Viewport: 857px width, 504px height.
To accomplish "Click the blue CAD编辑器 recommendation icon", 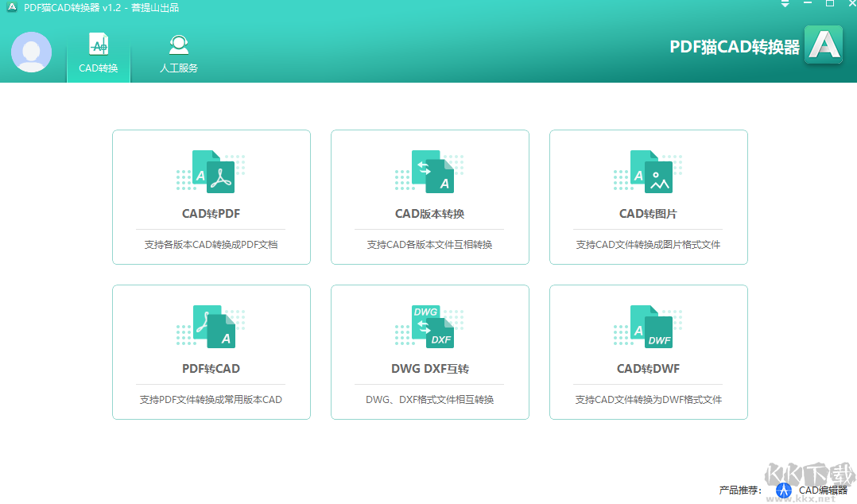I will click(783, 491).
